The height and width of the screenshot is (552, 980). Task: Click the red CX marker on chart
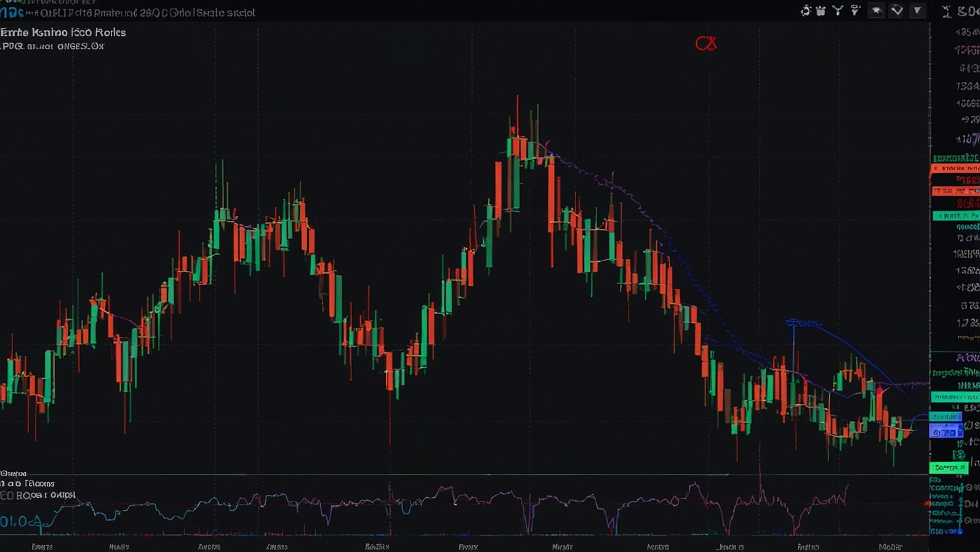pos(706,43)
